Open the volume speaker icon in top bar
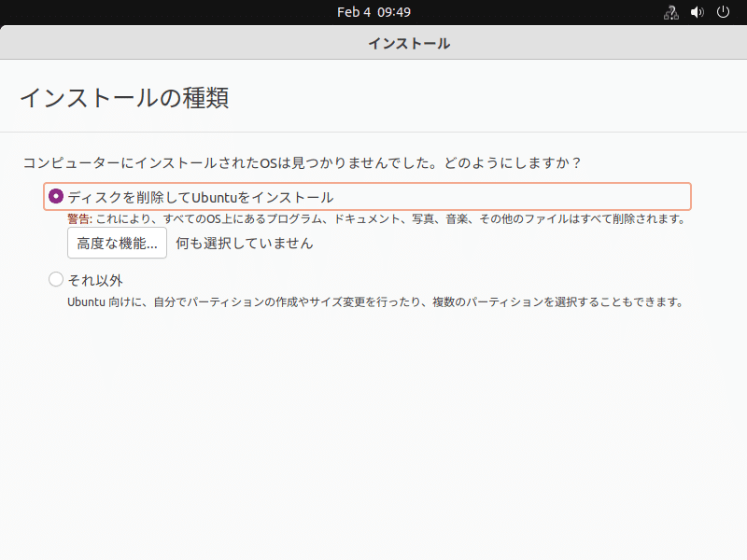The height and width of the screenshot is (560, 747). [697, 12]
